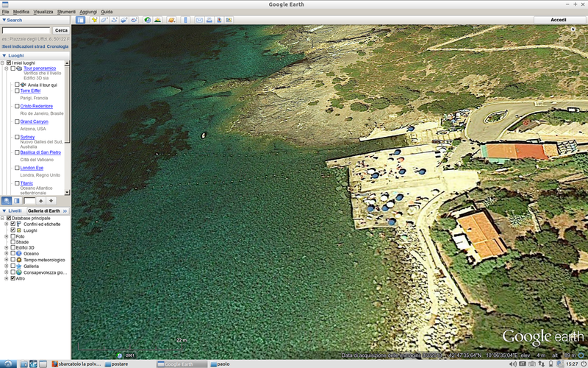Screen dimensions: 588x368
Task: Open the File menu
Action: [5, 12]
